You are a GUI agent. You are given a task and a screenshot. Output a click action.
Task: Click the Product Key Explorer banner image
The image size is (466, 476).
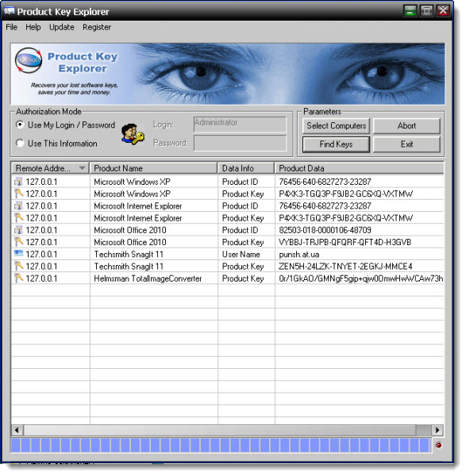[x=228, y=74]
